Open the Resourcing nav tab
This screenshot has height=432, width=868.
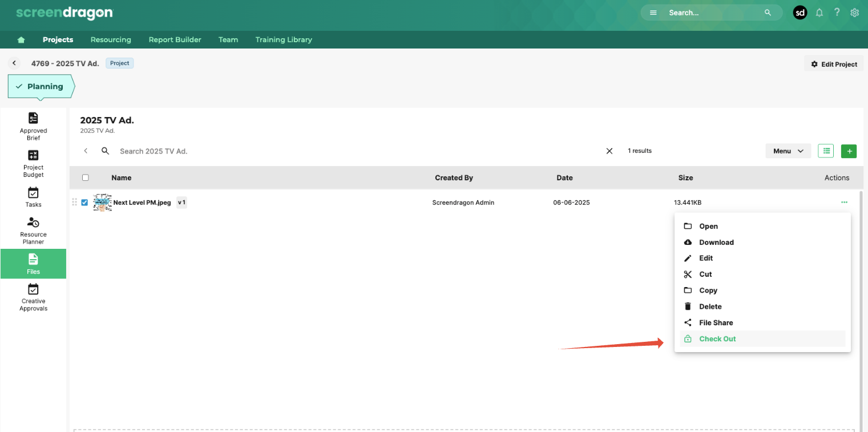111,40
